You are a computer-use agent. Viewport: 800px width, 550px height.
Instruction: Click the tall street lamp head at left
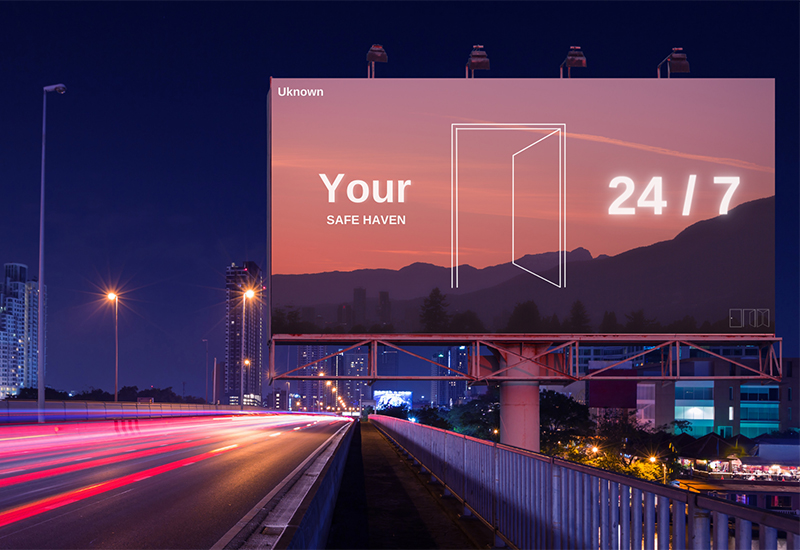[56, 89]
